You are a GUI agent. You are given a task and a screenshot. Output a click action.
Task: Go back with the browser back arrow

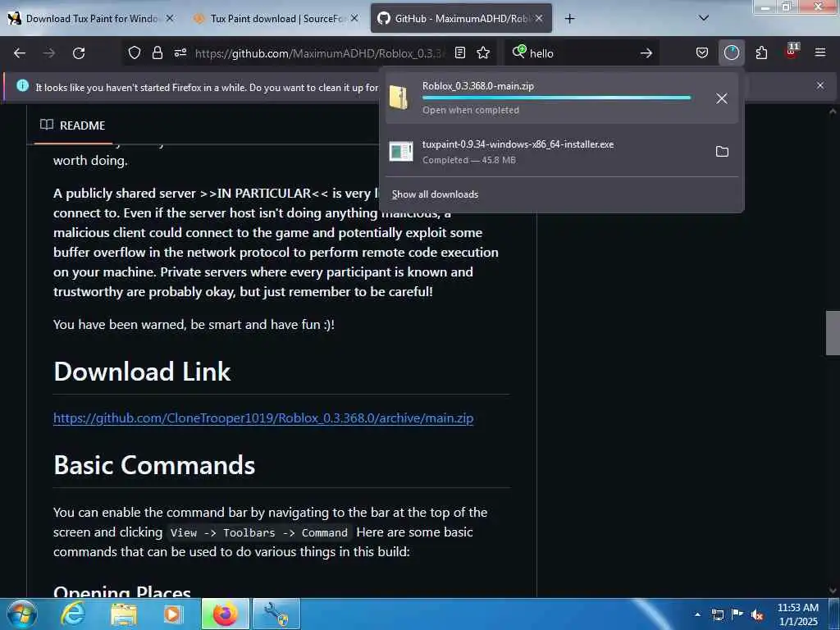click(20, 53)
